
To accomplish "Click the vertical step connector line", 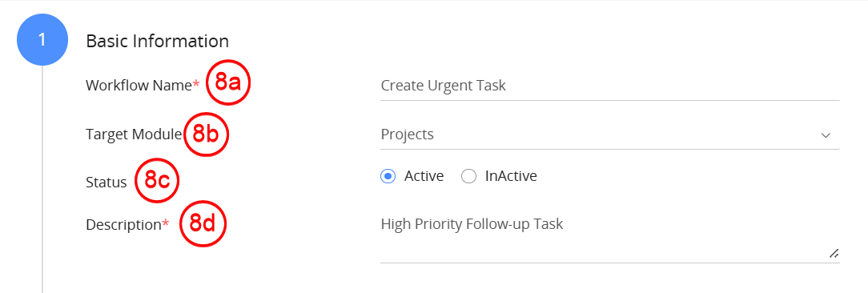I will 42,179.
